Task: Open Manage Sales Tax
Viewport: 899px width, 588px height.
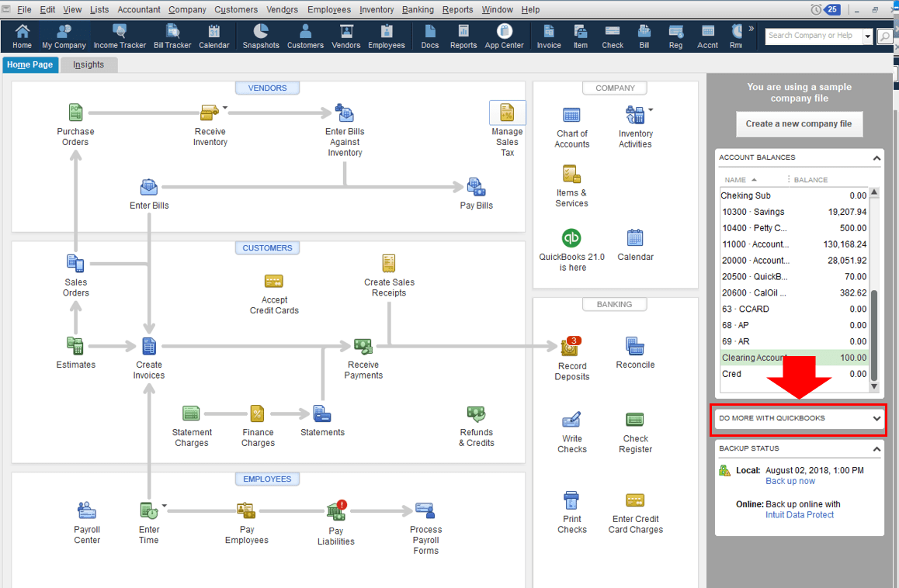Action: (508, 112)
